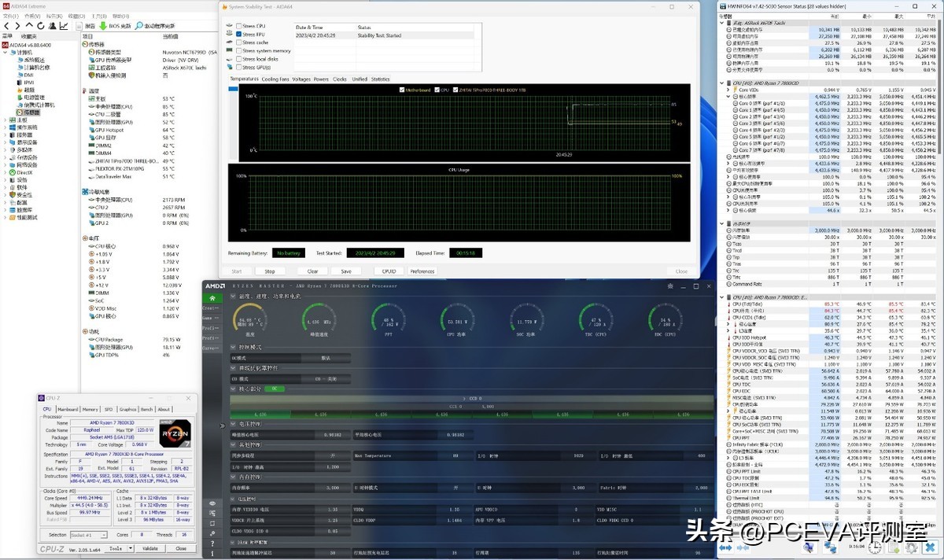Click Ryzen Master info icon at bottom
This screenshot has height=560, width=944.
(212, 553)
